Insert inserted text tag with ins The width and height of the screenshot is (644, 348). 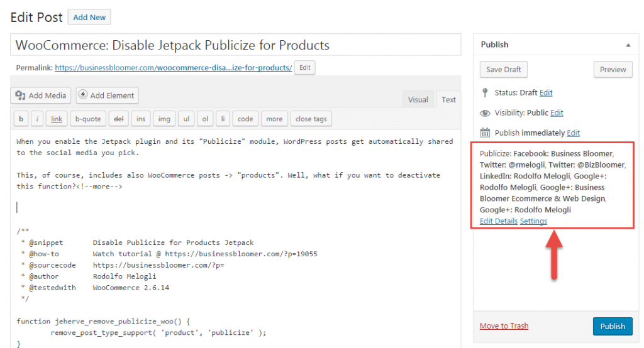coord(141,119)
